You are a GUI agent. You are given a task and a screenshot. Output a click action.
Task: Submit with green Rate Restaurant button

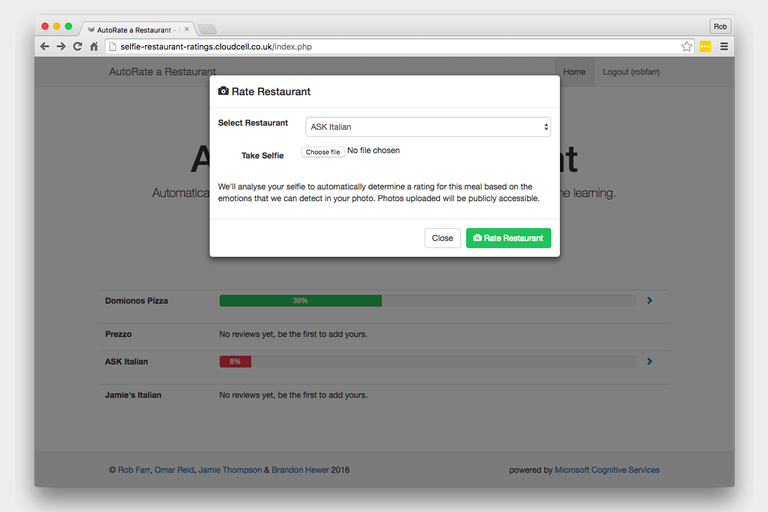click(x=508, y=238)
